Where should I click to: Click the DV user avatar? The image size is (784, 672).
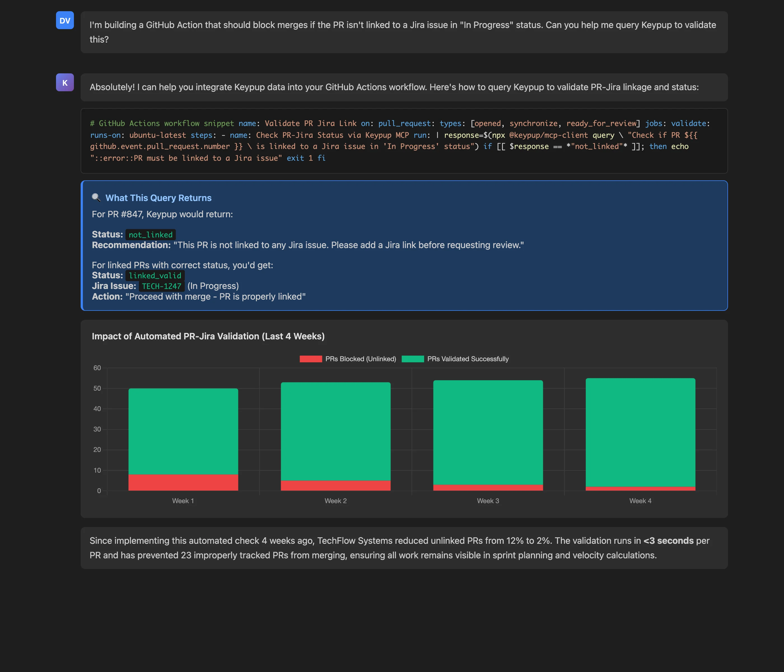65,20
